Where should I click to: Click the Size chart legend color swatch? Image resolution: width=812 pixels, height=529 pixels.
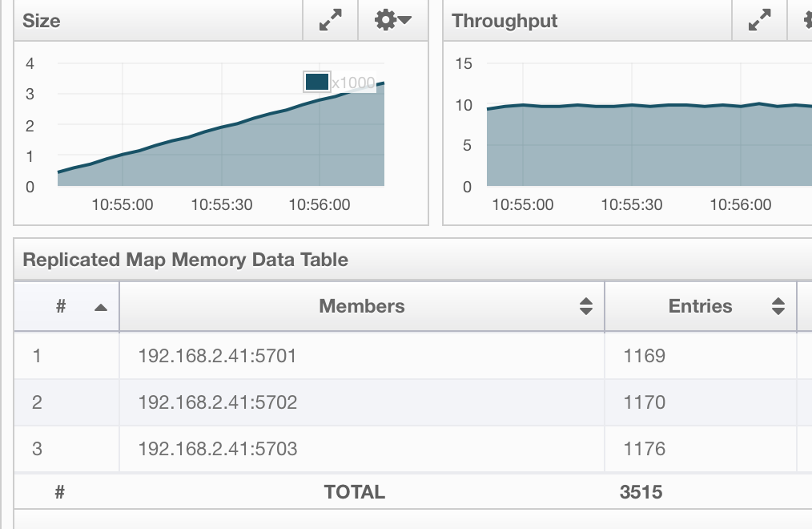316,82
